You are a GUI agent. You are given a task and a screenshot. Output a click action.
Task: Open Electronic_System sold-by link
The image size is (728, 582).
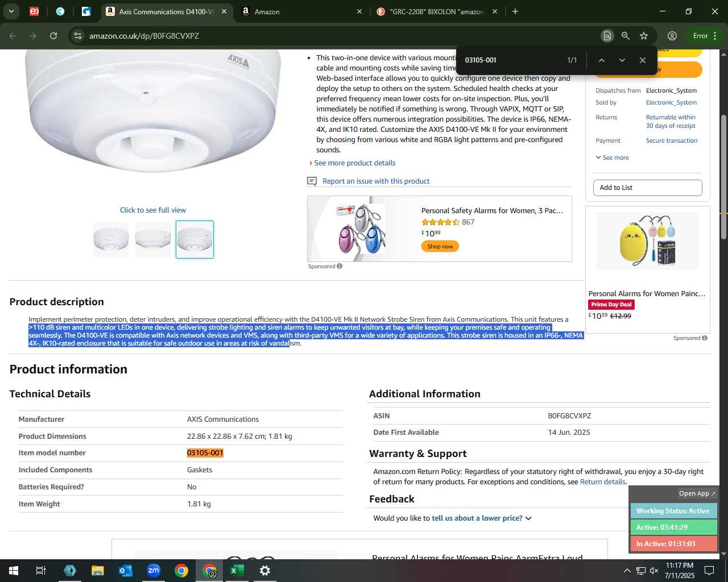(x=671, y=103)
